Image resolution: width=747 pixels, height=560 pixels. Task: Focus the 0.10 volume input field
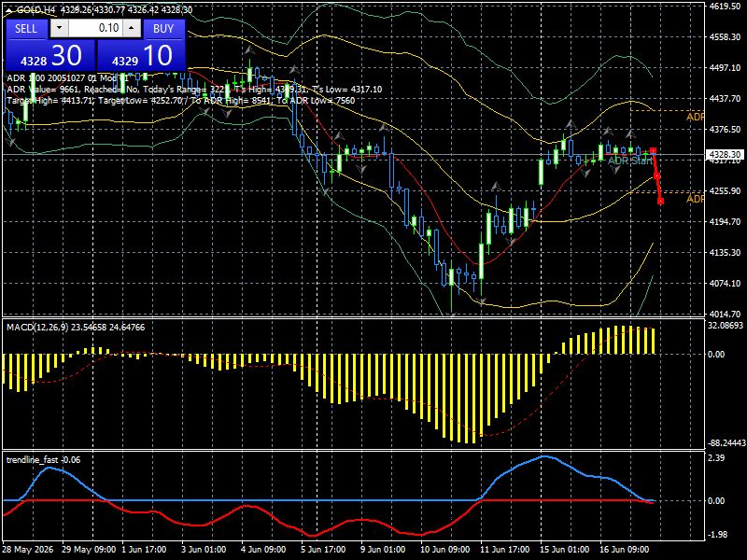[95, 28]
